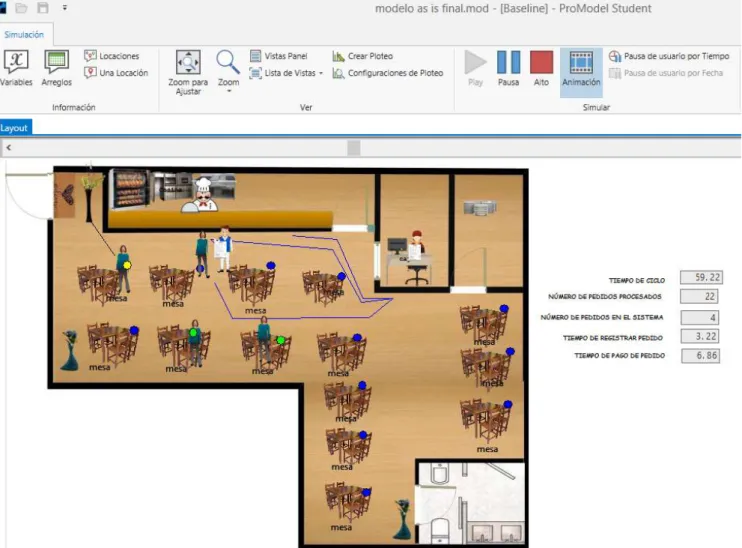Expand the Zoom dropdown arrow

pos(229,91)
